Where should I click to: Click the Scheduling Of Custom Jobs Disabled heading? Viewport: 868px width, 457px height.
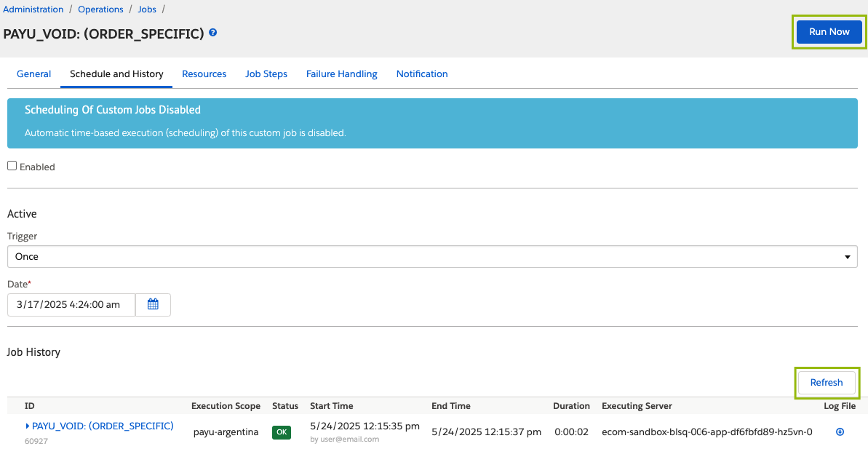[x=112, y=110]
